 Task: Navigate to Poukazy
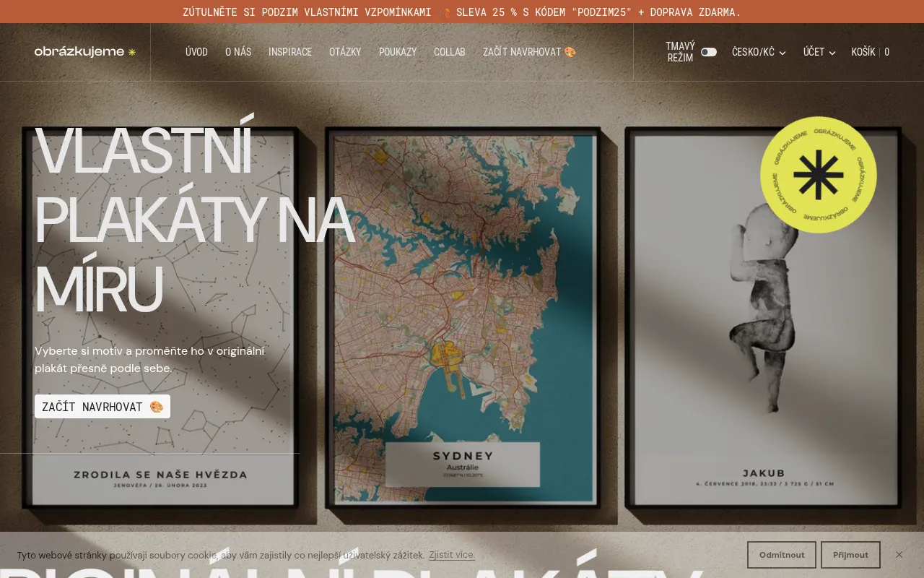tap(398, 52)
